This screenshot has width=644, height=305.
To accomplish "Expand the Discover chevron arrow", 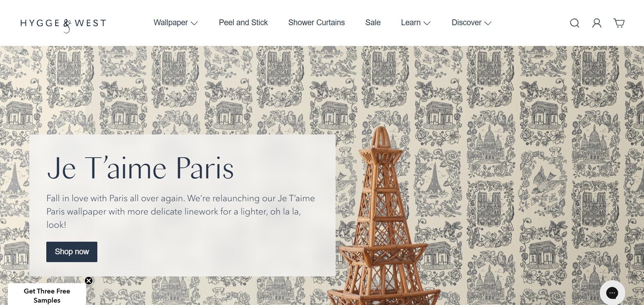I will 488,23.
